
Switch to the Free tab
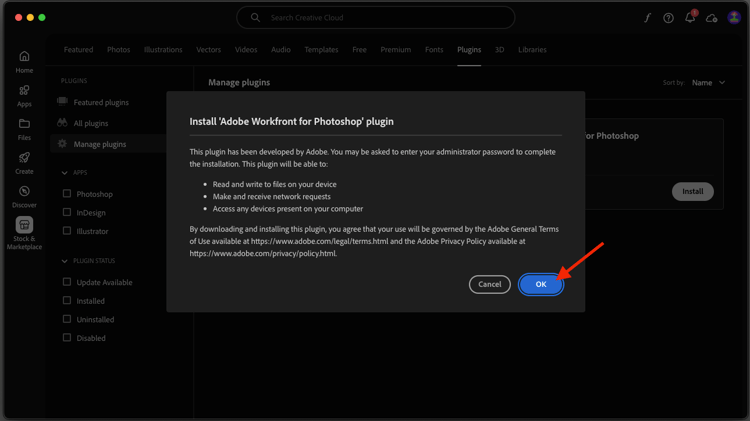[359, 50]
